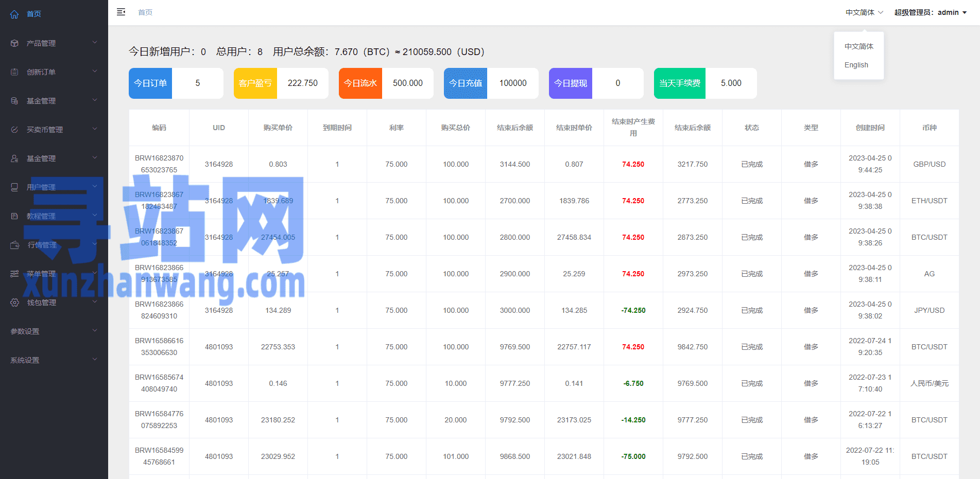Click the sidebar collapse hamburger icon

(x=121, y=12)
